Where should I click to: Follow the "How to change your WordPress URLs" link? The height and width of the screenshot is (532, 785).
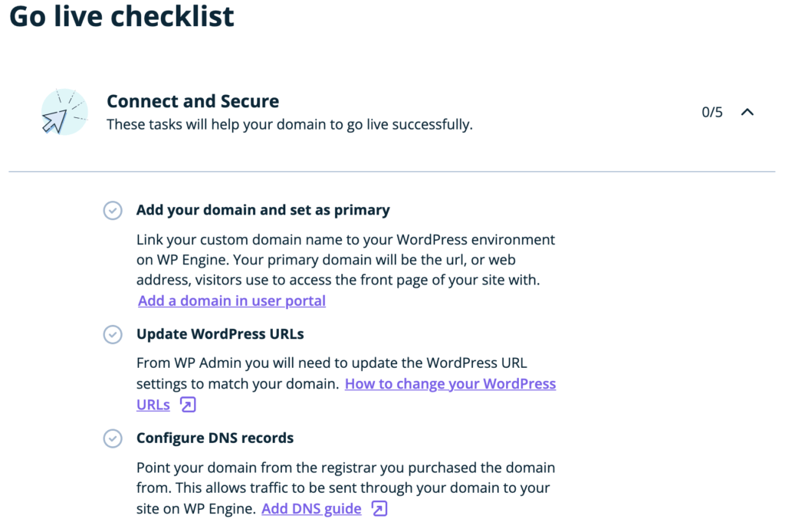[450, 383]
